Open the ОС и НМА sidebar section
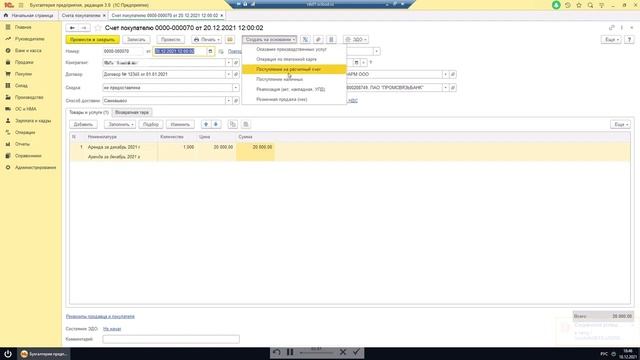Screen dimensions: 640x360 pyautogui.click(x=26, y=109)
